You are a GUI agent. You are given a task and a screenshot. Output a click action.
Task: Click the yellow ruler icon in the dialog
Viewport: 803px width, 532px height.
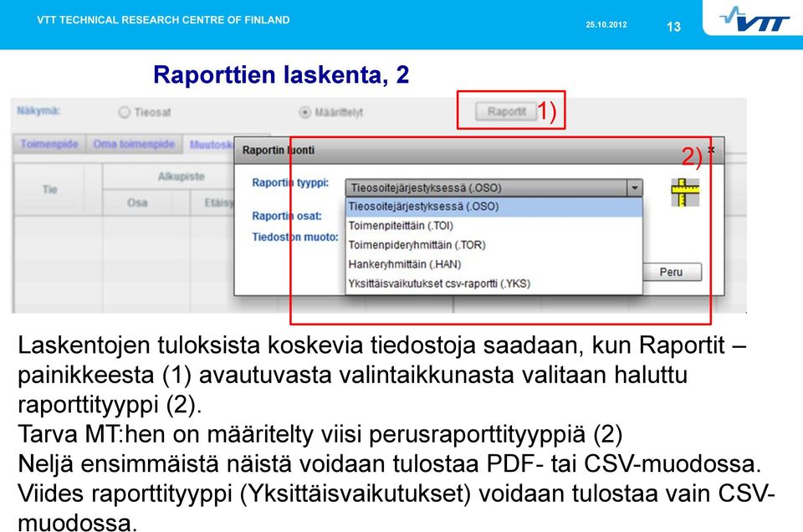[x=685, y=192]
